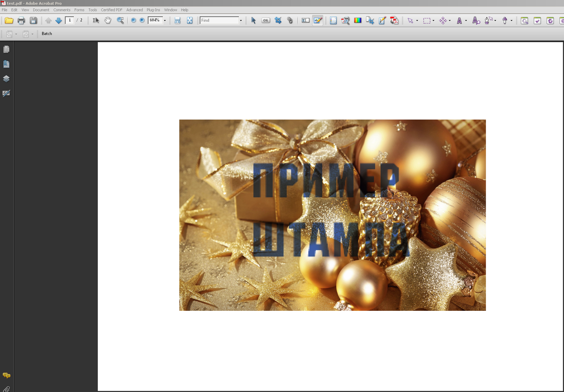Select the Marquee Zoom tool
This screenshot has height=392, width=564.
(120, 20)
